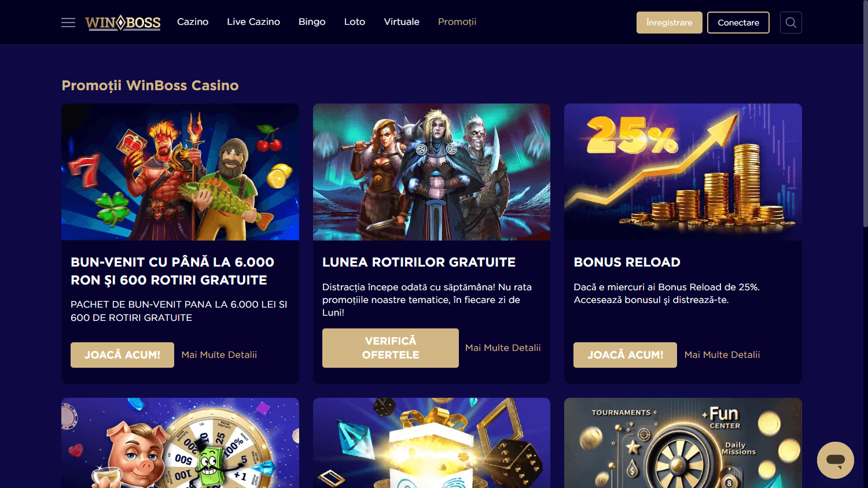The image size is (868, 488).
Task: Open the Fun Center tournaments banner
Action: (683, 443)
